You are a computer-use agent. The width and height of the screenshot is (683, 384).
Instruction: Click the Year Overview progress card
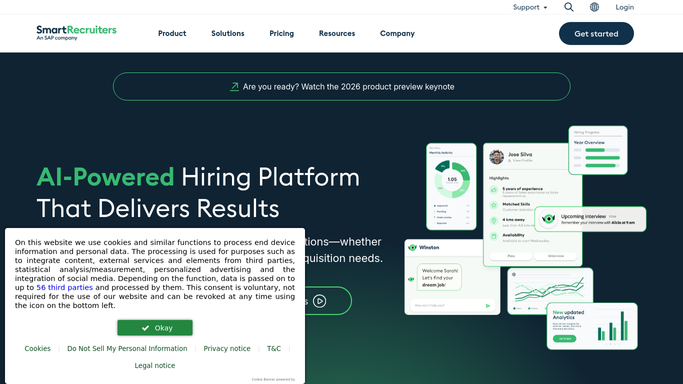tap(598, 150)
